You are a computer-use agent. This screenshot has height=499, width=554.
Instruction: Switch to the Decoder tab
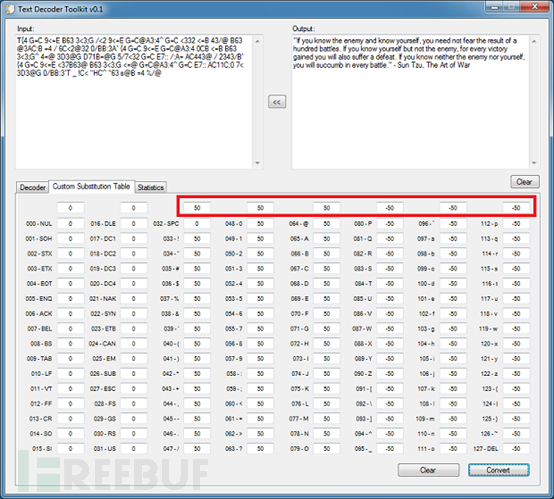(x=33, y=187)
